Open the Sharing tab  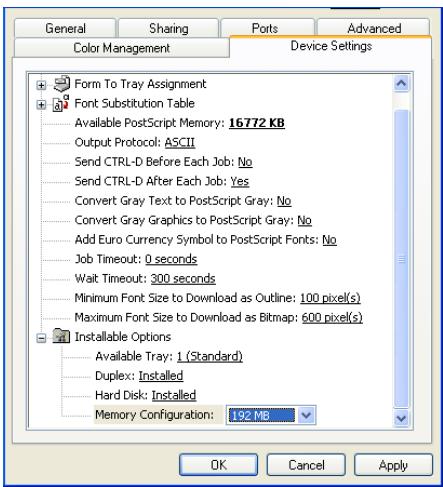[169, 28]
